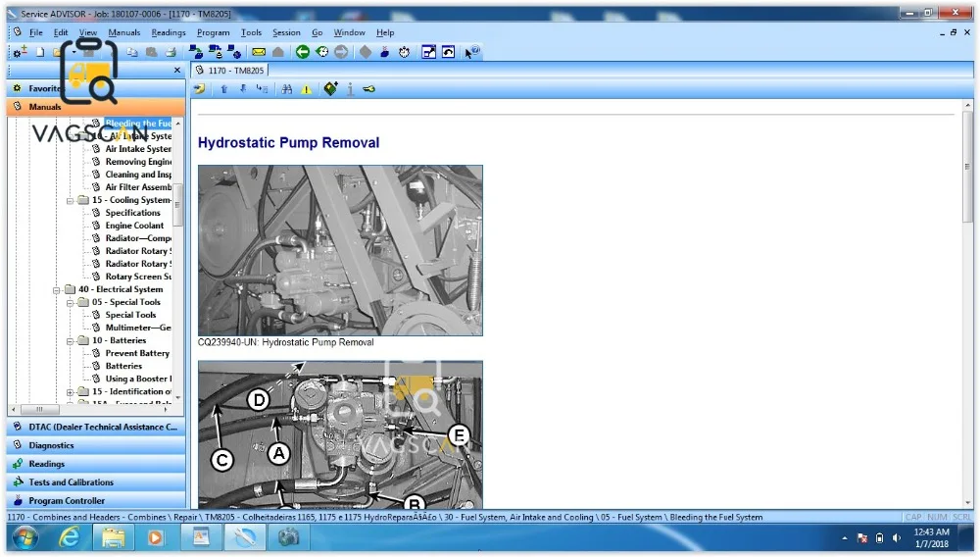
Task: Click the gray diamond icon in toolbar
Action: pos(366,52)
